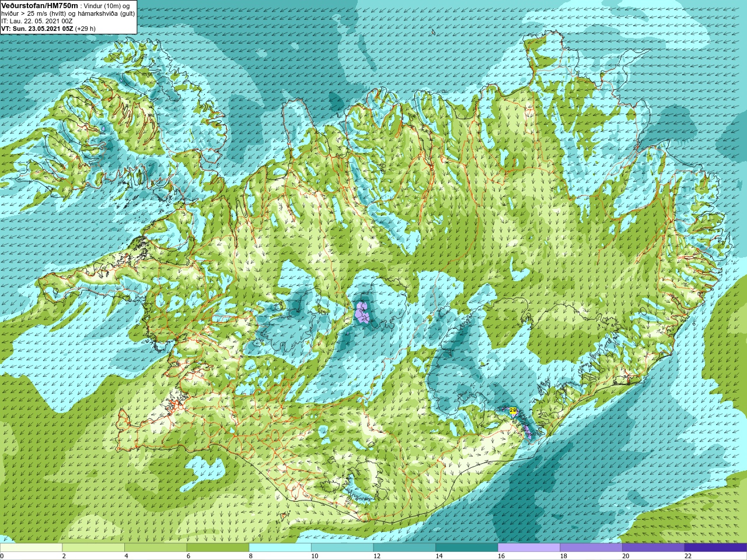Select the 10–12 m/s turquoise legend swatch

(x=342, y=547)
